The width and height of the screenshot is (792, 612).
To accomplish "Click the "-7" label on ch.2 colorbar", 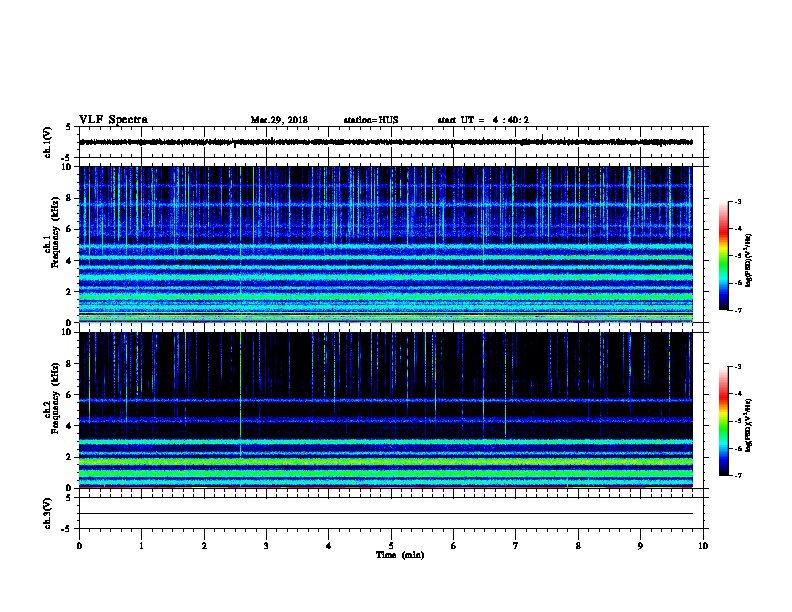I will coord(737,476).
